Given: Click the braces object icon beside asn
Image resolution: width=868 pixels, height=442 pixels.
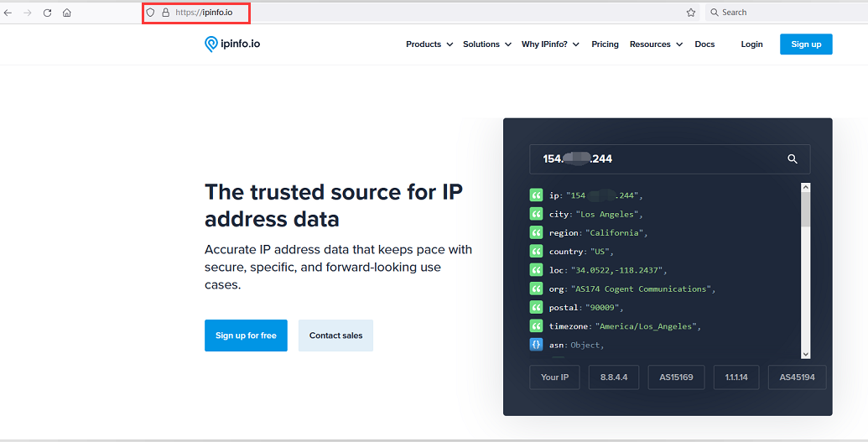Looking at the screenshot, I should 536,345.
